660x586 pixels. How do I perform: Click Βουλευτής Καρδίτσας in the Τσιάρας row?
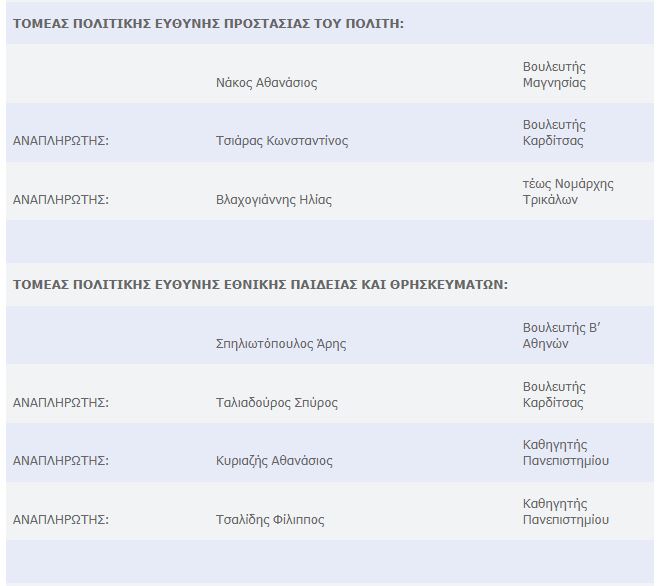coord(554,133)
